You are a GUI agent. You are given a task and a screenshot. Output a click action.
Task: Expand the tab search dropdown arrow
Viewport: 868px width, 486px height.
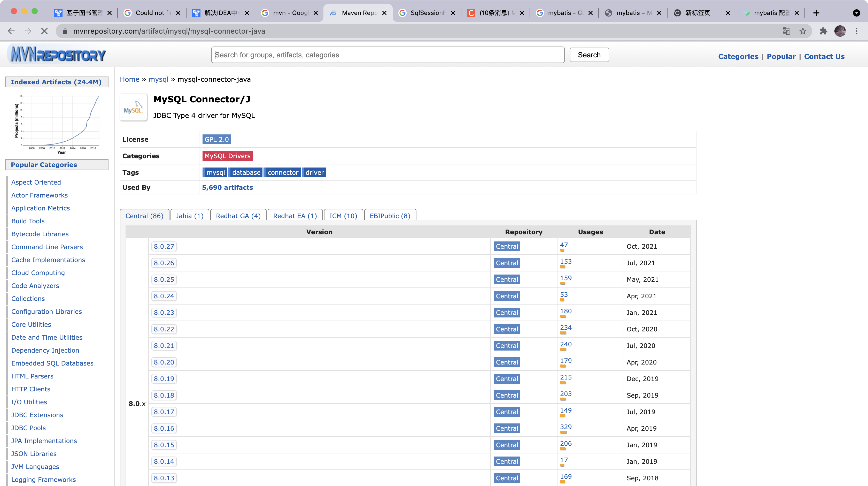tap(857, 13)
